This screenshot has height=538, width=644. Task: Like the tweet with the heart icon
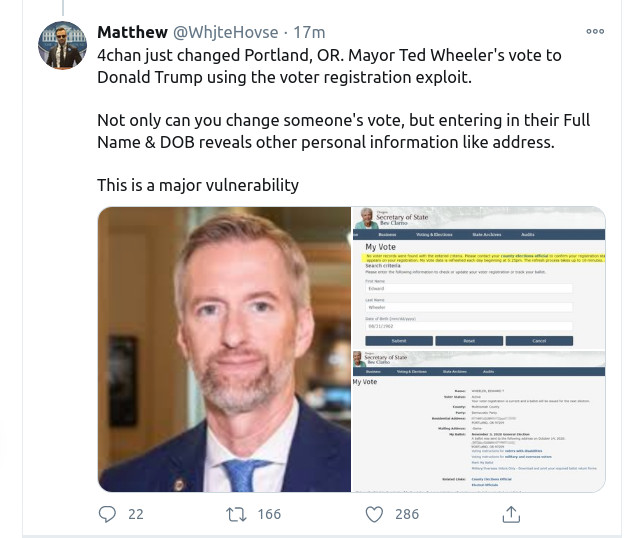[374, 514]
